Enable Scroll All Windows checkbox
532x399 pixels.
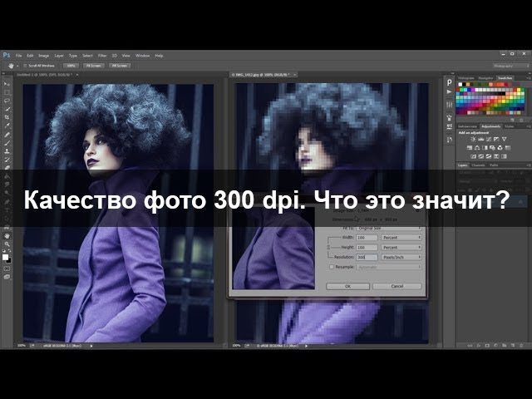(25, 66)
